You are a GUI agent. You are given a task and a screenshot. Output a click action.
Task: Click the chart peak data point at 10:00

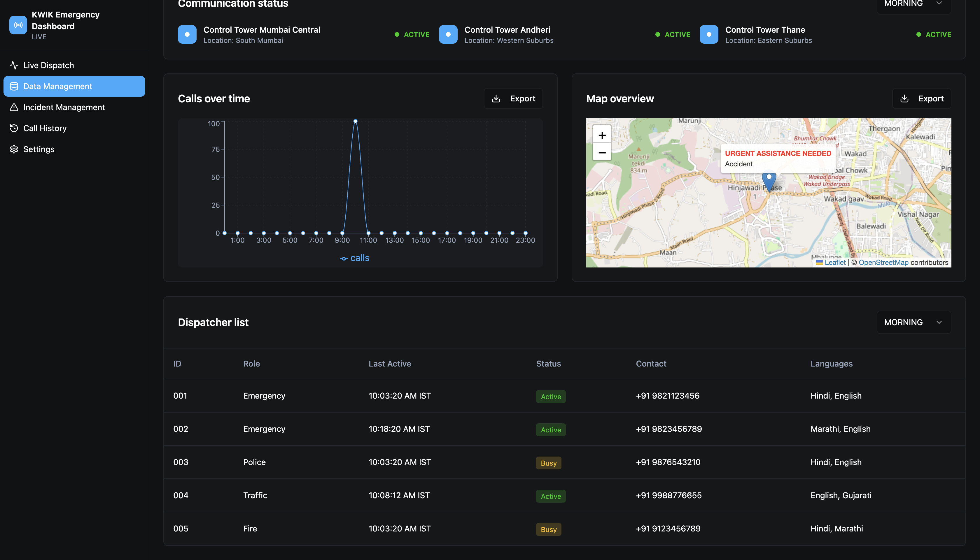click(x=355, y=121)
